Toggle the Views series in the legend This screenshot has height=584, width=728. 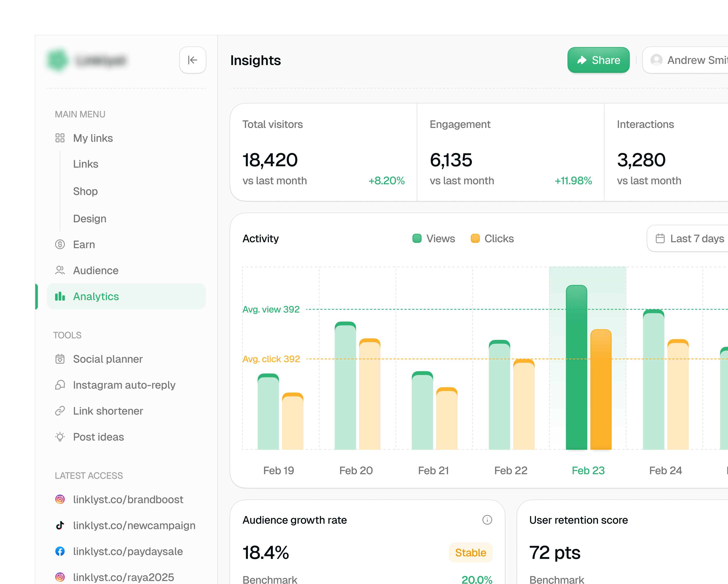434,238
